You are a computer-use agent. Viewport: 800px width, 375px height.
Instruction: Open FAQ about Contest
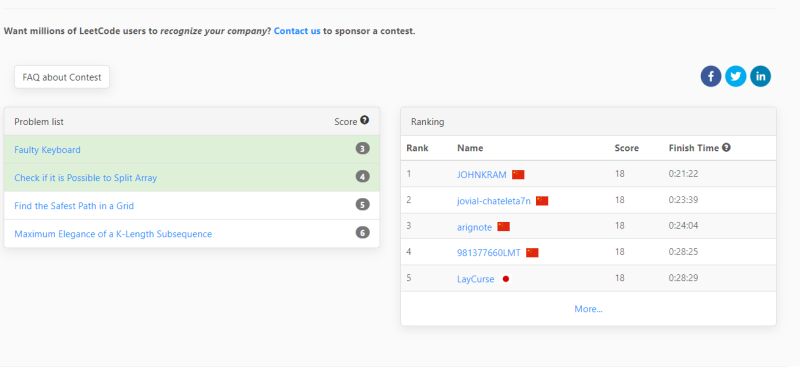point(62,77)
